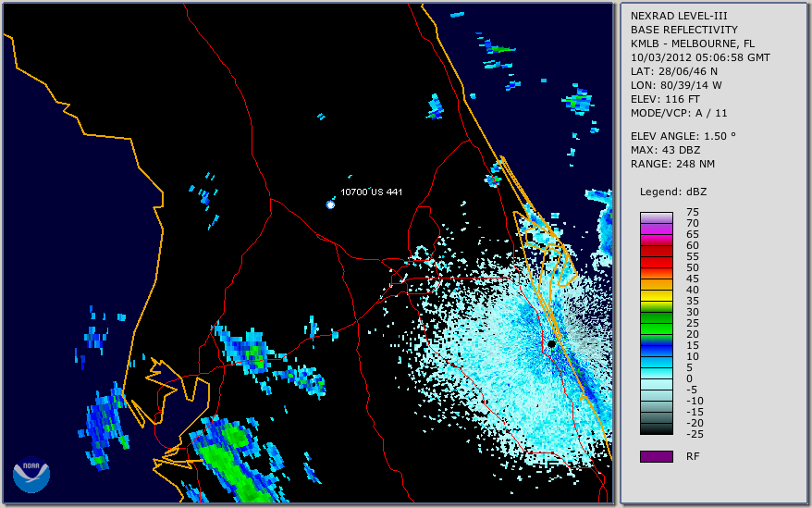Click the black KMLB radar site dot
This screenshot has height=508, width=812.
[x=551, y=343]
